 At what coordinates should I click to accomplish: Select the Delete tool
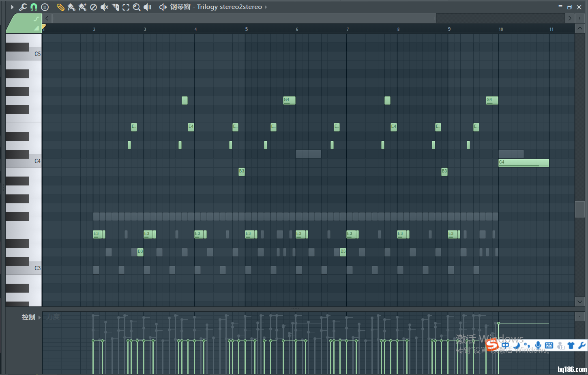(93, 7)
